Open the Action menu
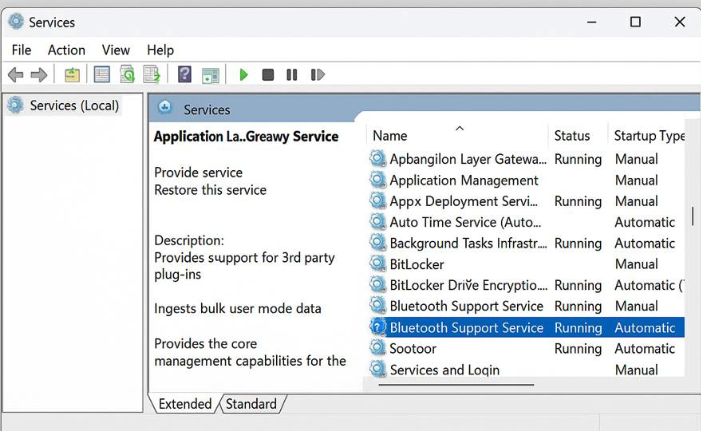701x431 pixels. click(x=67, y=50)
